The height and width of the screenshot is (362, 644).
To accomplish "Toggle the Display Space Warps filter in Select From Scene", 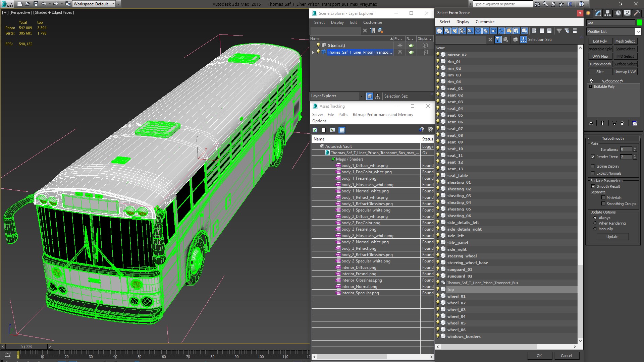I will tap(478, 31).
